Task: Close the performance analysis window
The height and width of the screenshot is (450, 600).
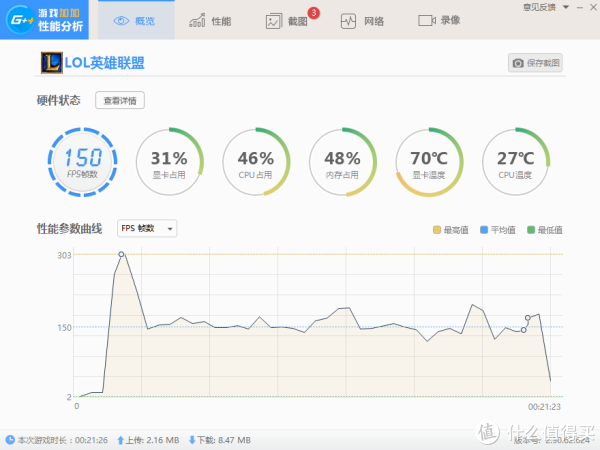Action: point(593,7)
